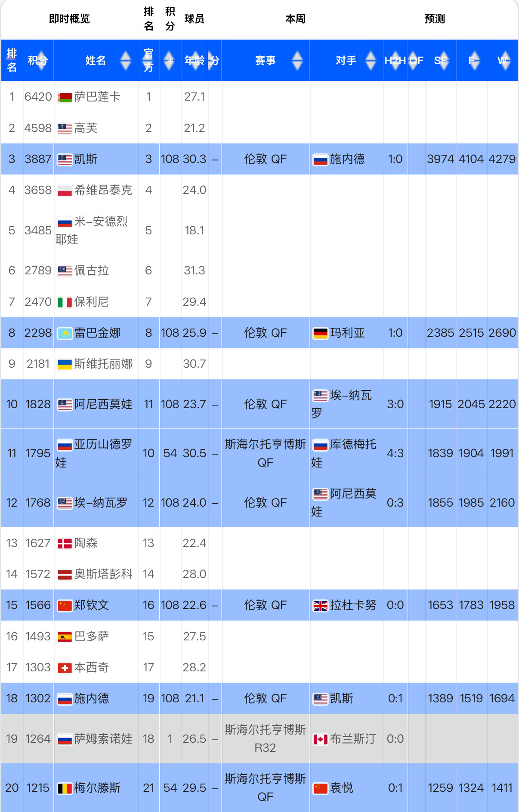This screenshot has height=812, width=519.
Task: Sort by the 姓名 column arrows
Action: coord(125,61)
